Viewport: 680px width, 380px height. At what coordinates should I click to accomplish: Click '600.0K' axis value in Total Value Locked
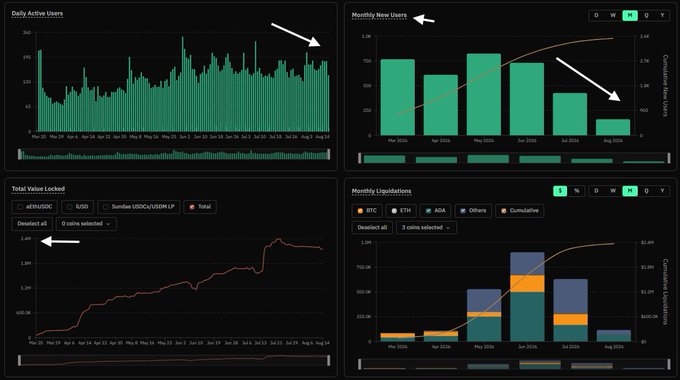point(24,313)
